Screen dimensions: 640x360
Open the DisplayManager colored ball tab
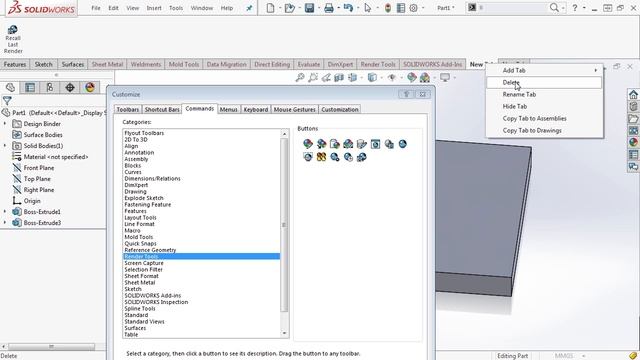pos(90,87)
